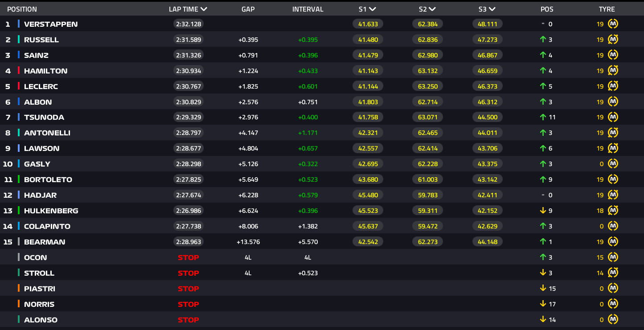The height and width of the screenshot is (330, 644).
Task: Click Hulkenberg's yellow position-loss arrow
Action: coord(543,211)
